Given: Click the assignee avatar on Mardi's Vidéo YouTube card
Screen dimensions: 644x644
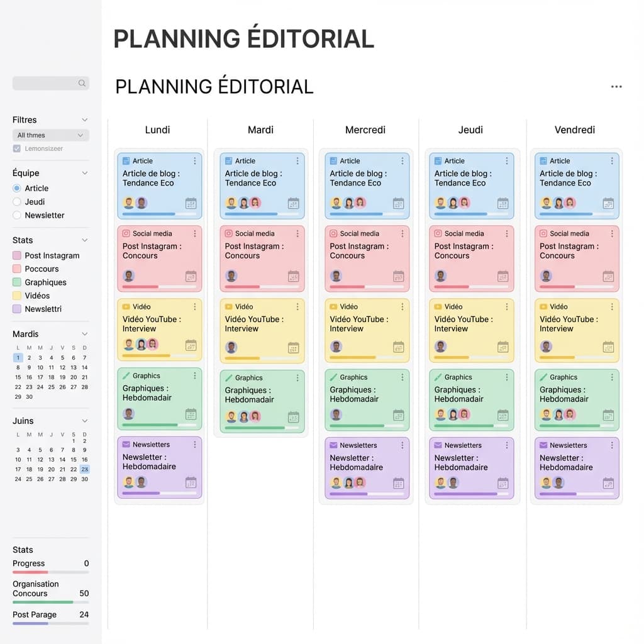Looking at the screenshot, I should pyautogui.click(x=231, y=346).
